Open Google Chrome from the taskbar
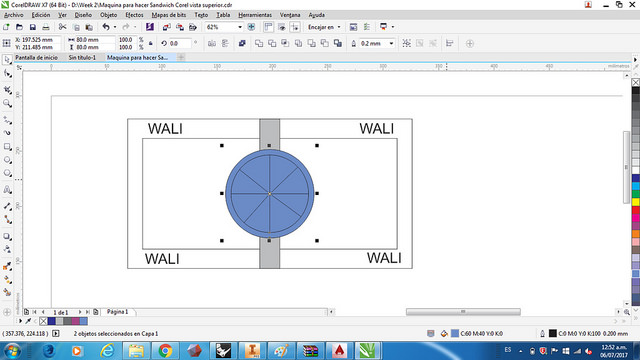The height and width of the screenshot is (360, 640). [165, 351]
